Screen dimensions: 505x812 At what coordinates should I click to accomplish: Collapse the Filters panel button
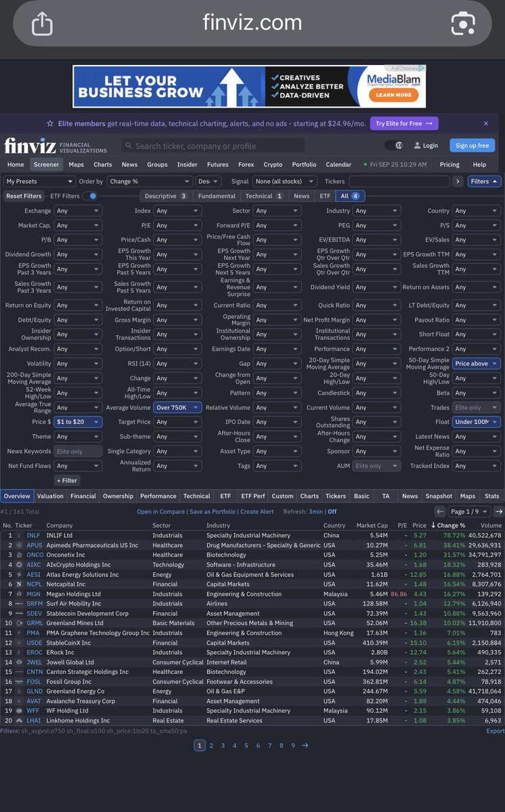click(484, 181)
